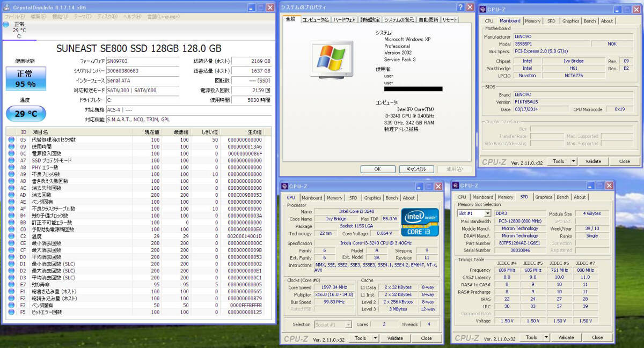The image size is (644, 348).
Task: Click the キャンセル button in システムのプロパティ
Action: click(416, 168)
